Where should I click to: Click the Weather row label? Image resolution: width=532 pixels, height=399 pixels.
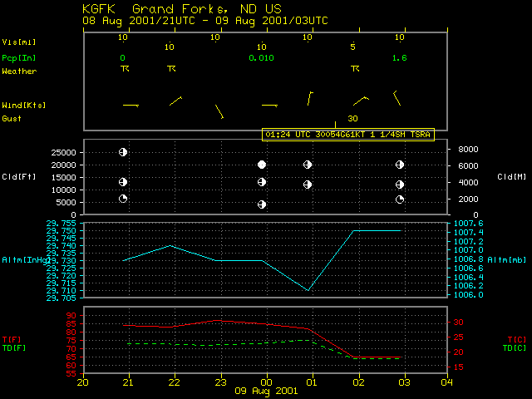tap(19, 71)
